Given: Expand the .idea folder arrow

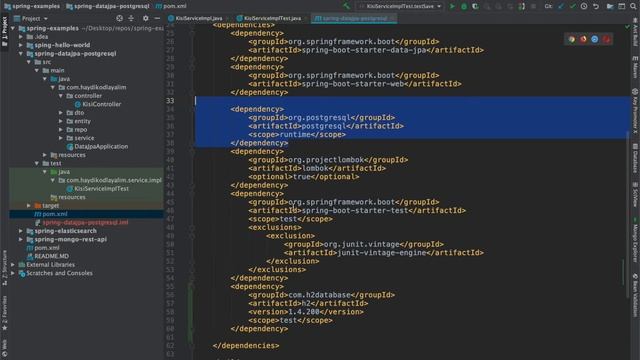Looking at the screenshot, I should [21, 37].
